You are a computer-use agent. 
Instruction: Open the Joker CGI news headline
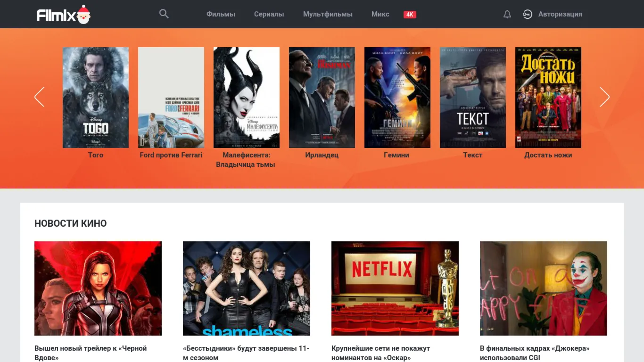(x=535, y=353)
